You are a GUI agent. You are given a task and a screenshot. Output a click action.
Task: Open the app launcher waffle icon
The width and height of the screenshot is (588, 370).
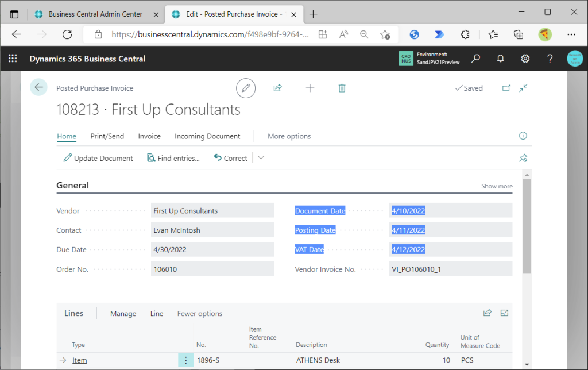tap(13, 59)
